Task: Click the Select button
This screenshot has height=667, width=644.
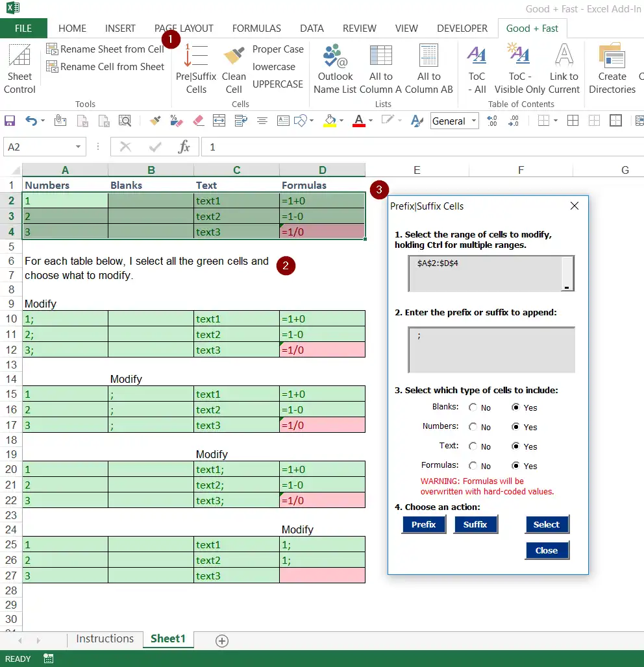Action: coord(547,524)
